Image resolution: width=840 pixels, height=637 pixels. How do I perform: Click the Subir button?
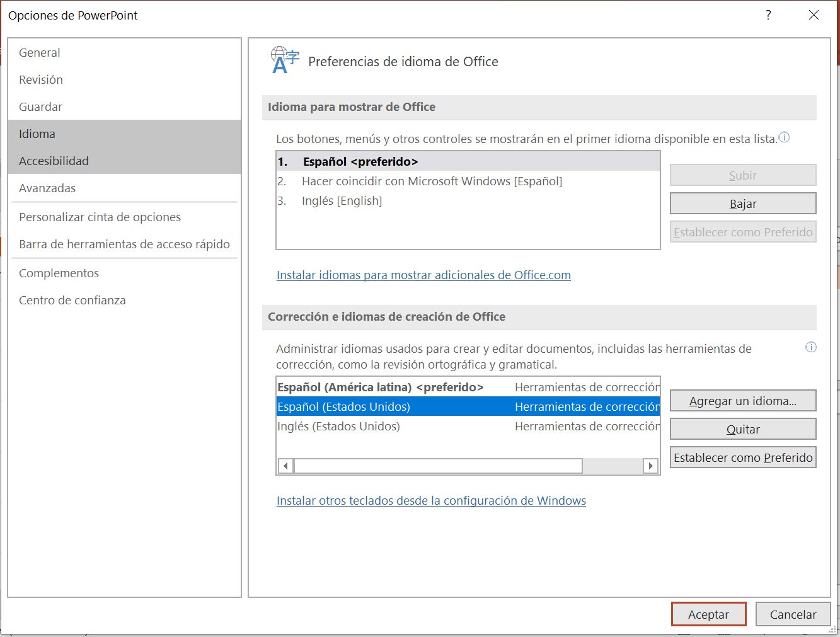click(x=743, y=175)
